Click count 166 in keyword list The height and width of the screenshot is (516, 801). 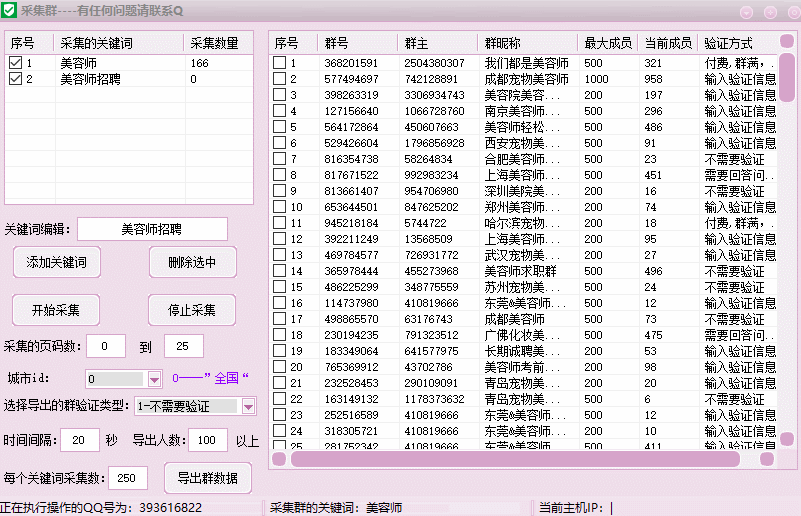[x=199, y=63]
